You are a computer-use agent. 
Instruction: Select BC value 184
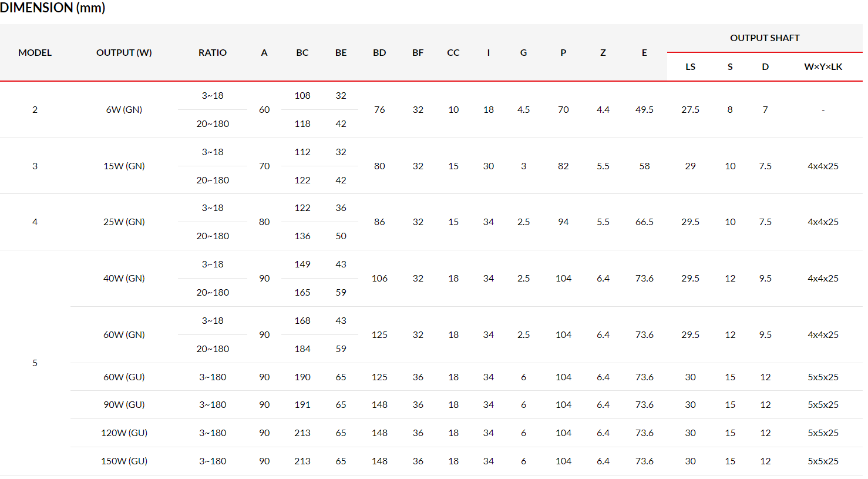302,349
